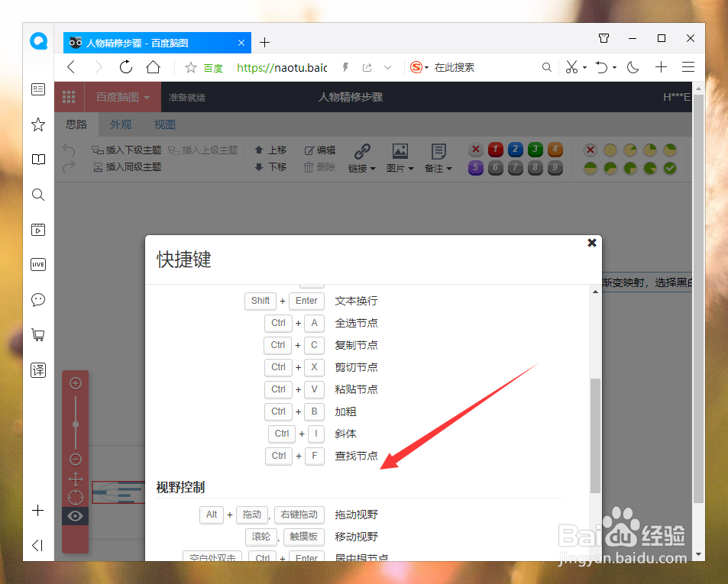Switch to the 视图 tab
The height and width of the screenshot is (584, 728).
(163, 124)
